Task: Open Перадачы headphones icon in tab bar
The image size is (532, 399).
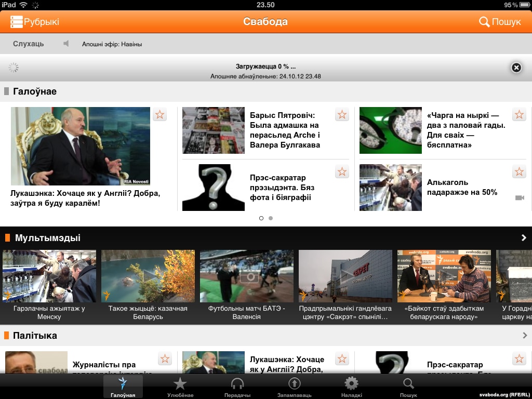Action: coord(237,382)
